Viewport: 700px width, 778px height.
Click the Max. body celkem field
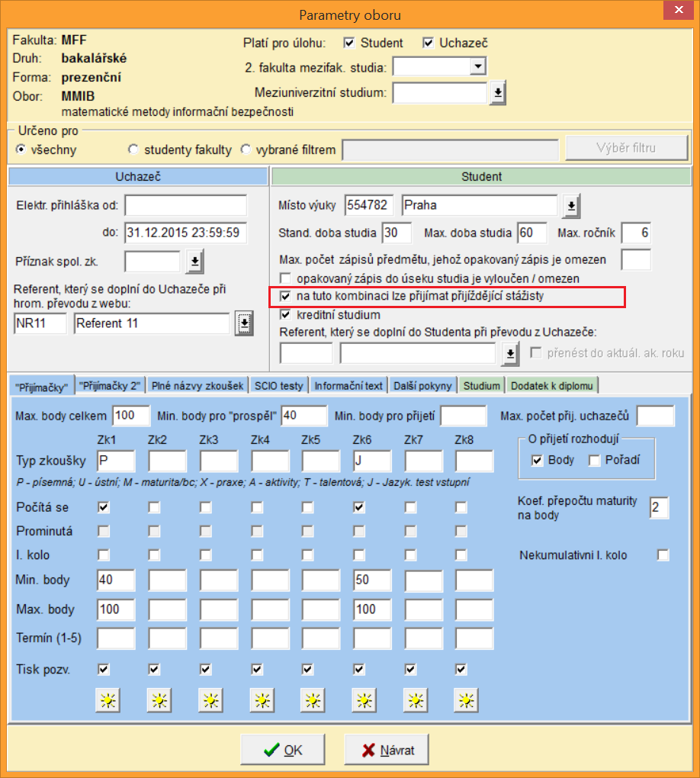click(x=132, y=416)
